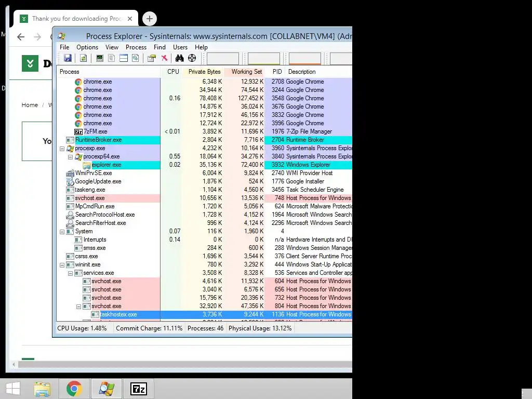Click the red X Kill Process icon
The height and width of the screenshot is (399, 532).
pyautogui.click(x=165, y=58)
